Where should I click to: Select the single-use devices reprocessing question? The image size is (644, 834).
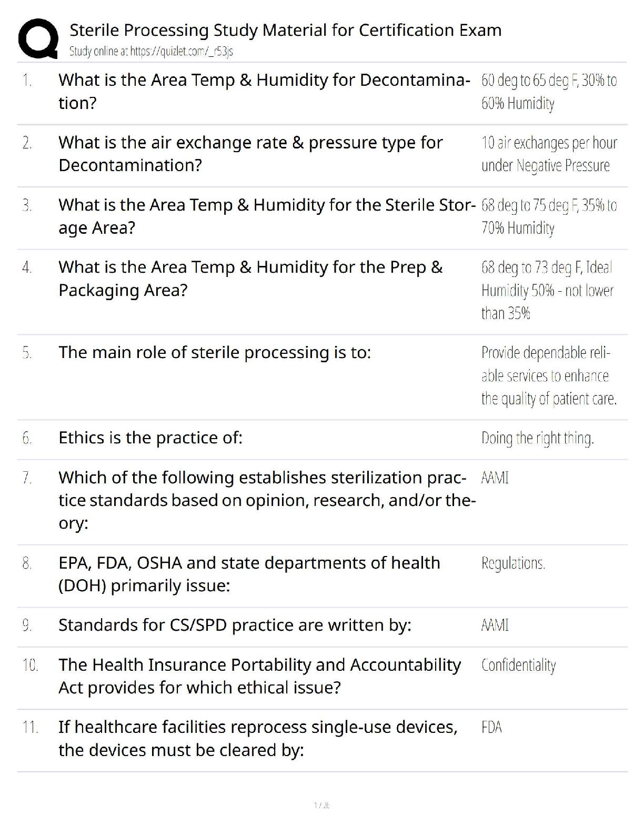258,738
